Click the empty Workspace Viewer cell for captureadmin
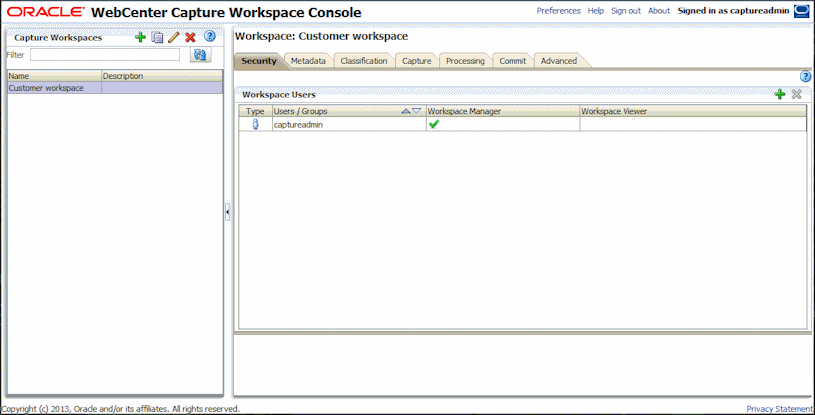 point(693,124)
